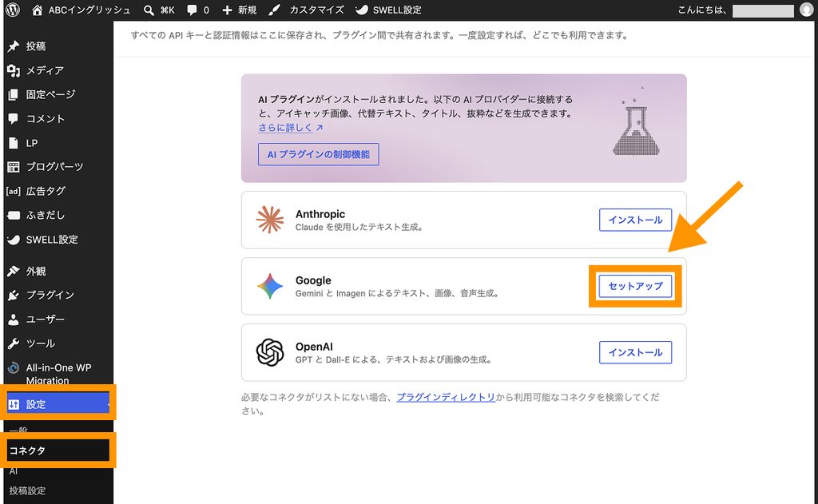This screenshot has width=818, height=504.
Task: Open the search ⌘K command palette
Action: coord(159,10)
